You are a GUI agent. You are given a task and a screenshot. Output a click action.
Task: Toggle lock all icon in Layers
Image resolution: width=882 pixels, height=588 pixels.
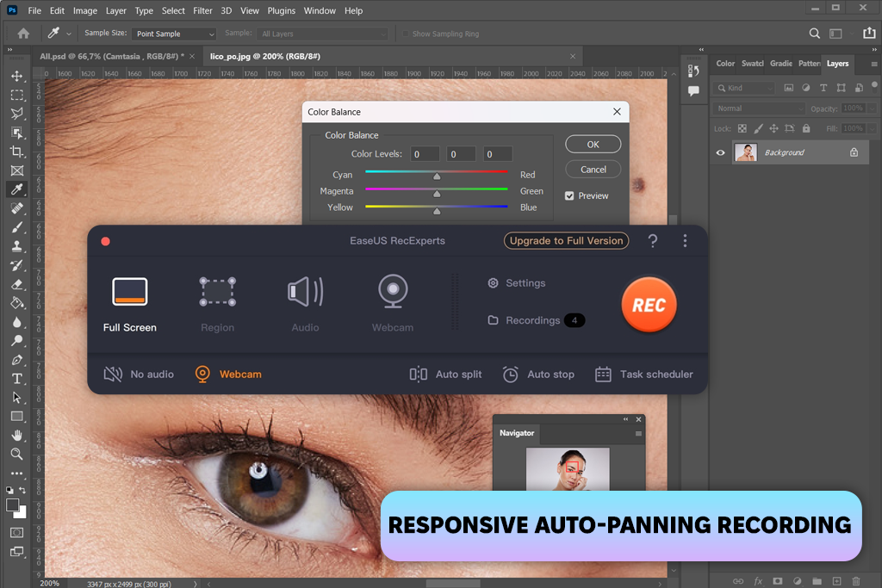[806, 129]
